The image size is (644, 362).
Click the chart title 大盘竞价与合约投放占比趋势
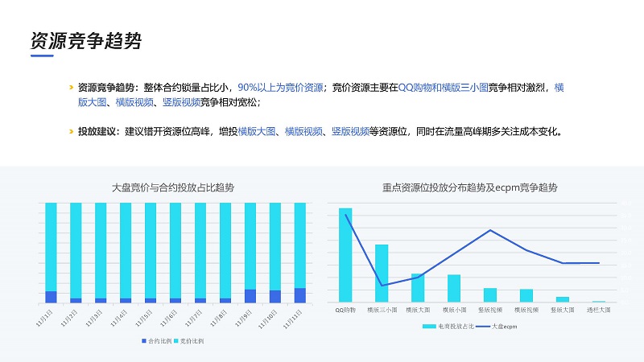pos(173,187)
